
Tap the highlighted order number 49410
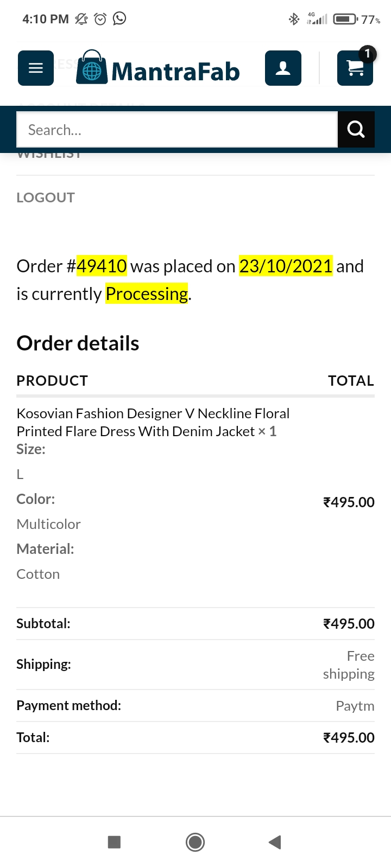pos(102,266)
